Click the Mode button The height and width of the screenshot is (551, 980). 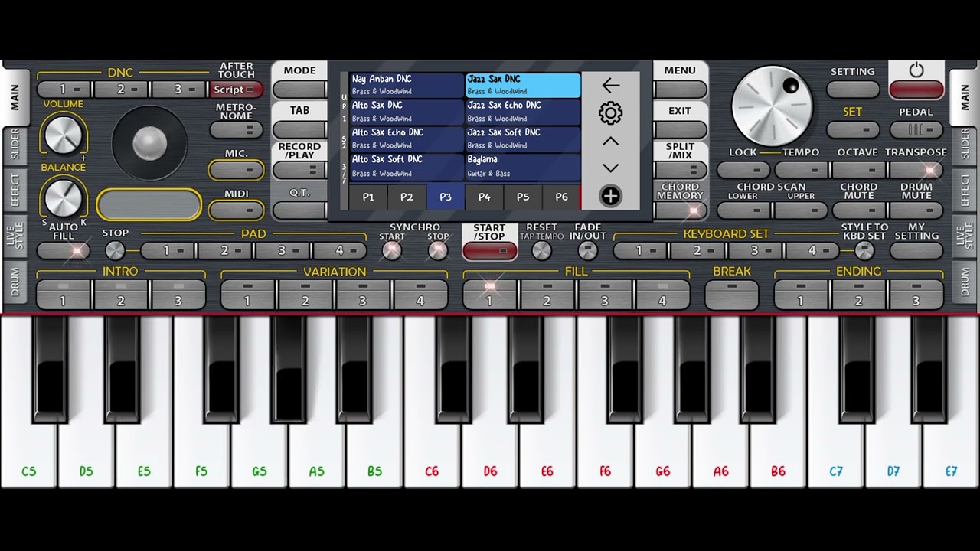(x=299, y=90)
